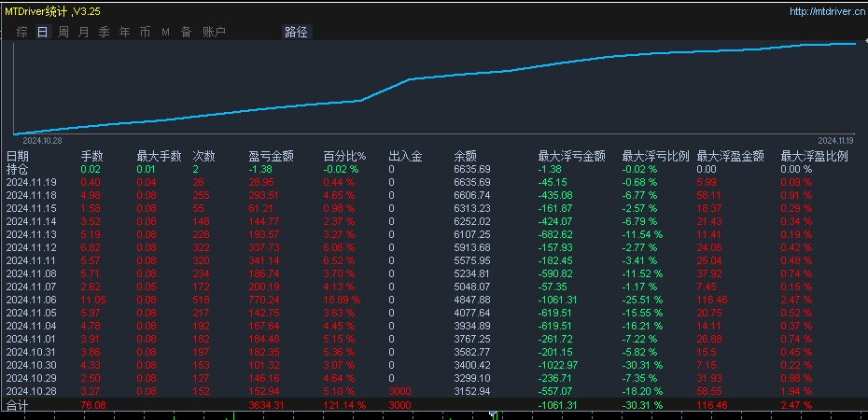The width and height of the screenshot is (868, 420).
Task: Open the 备 notes tab
Action: coord(186,32)
